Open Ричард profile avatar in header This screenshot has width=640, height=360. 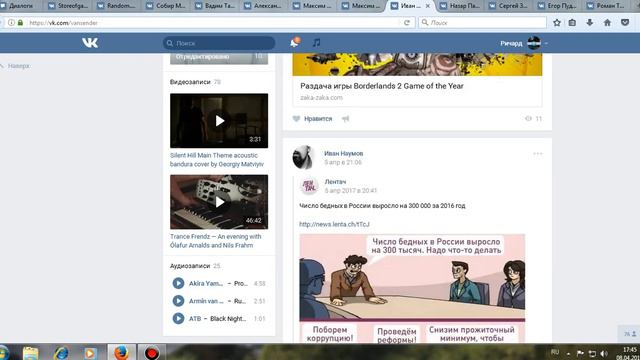[534, 43]
